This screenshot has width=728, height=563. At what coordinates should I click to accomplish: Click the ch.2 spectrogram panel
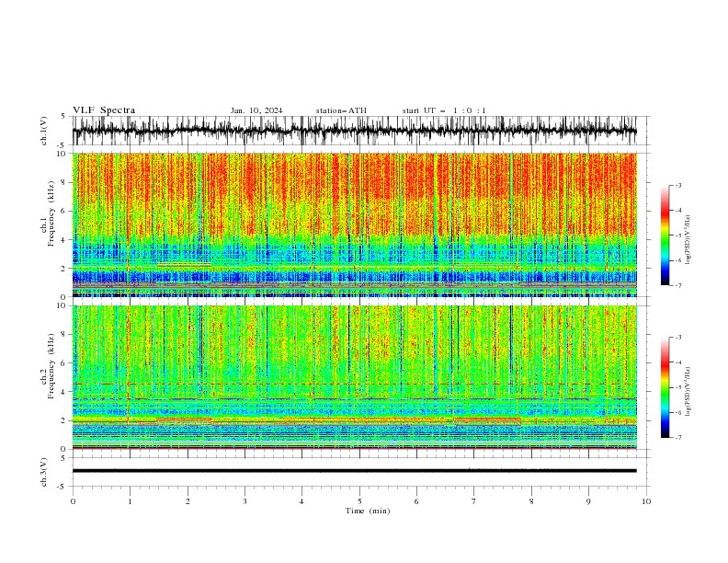pos(354,377)
